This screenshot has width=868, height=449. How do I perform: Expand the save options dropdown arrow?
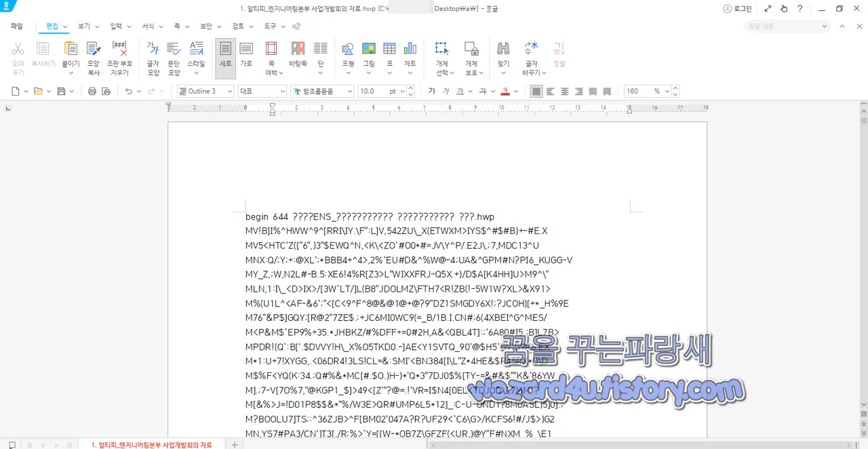point(71,91)
